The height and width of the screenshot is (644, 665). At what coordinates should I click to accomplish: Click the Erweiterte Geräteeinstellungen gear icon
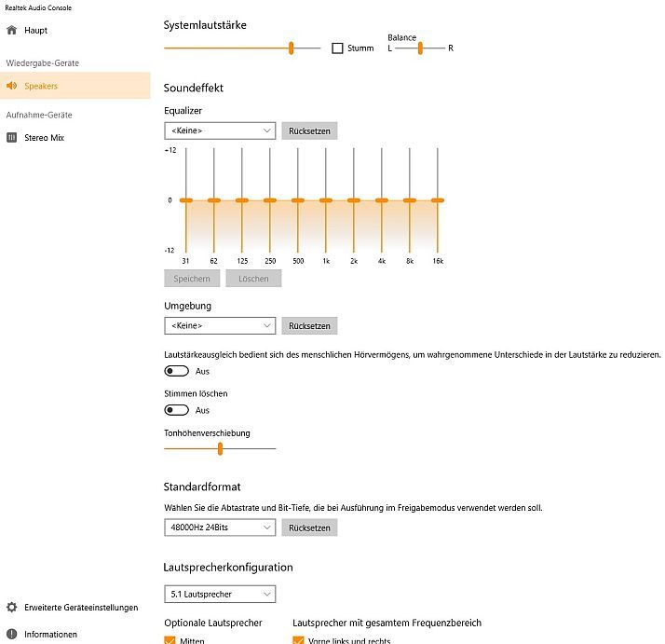click(12, 607)
